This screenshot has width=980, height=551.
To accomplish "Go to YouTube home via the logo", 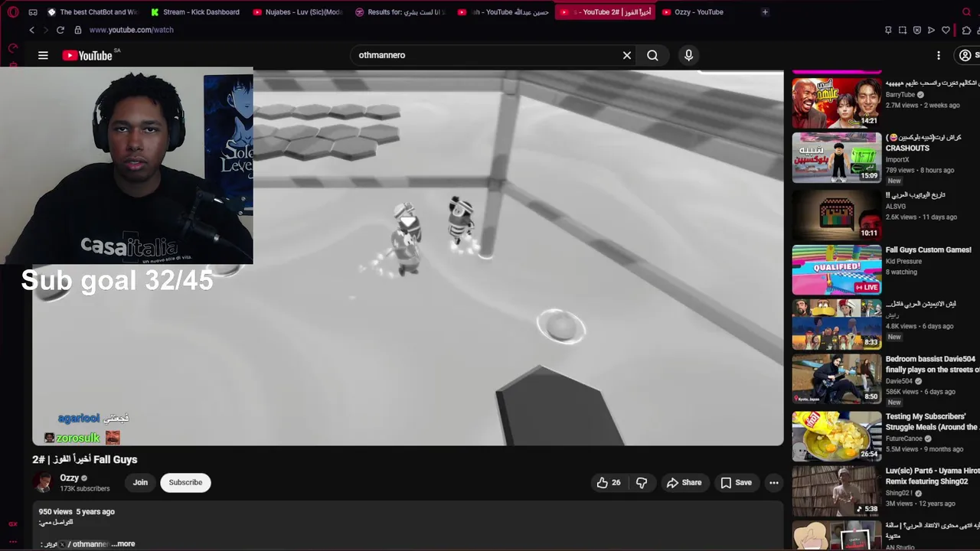I will [x=87, y=55].
